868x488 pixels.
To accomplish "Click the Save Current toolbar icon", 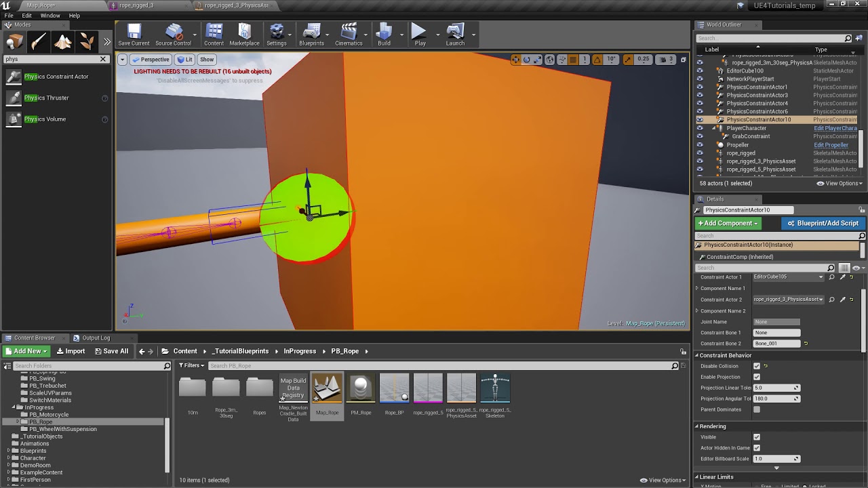I will (134, 35).
